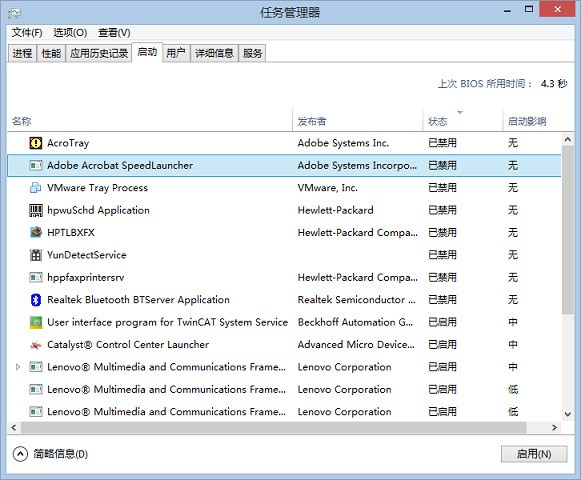Click the AcroTray yellow warning icon
The image size is (581, 480).
coord(36,143)
